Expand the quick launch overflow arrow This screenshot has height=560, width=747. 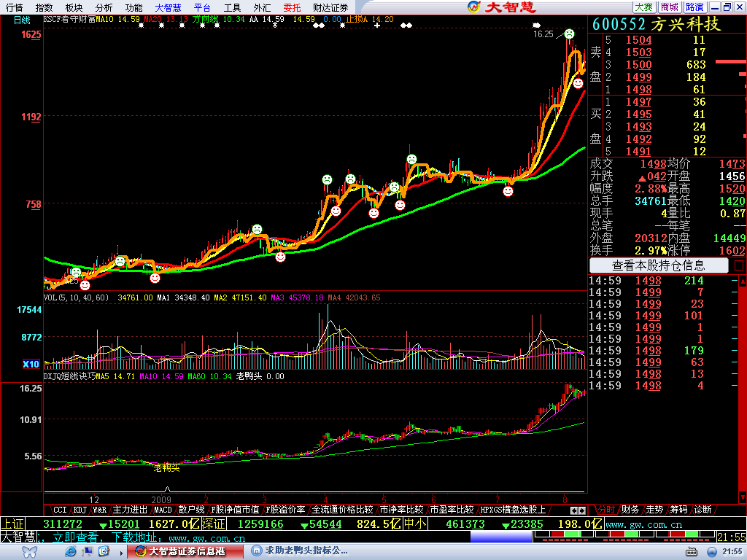click(x=122, y=553)
